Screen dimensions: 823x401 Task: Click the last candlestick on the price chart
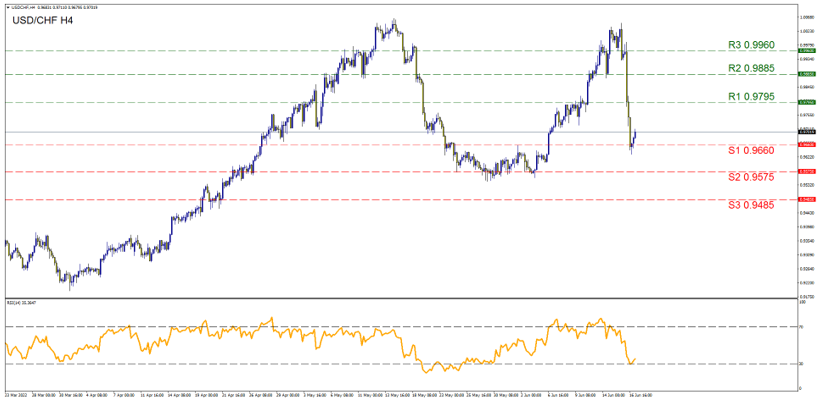(635, 135)
